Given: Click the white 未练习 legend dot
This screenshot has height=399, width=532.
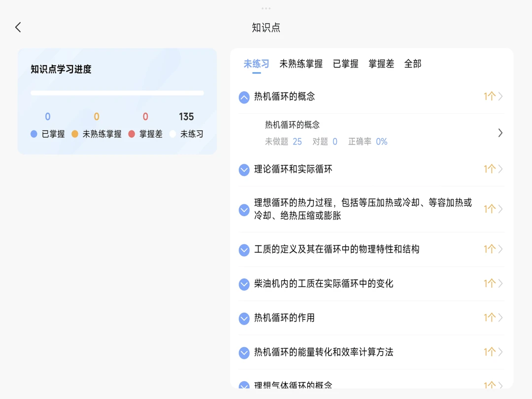Looking at the screenshot, I should 173,134.
